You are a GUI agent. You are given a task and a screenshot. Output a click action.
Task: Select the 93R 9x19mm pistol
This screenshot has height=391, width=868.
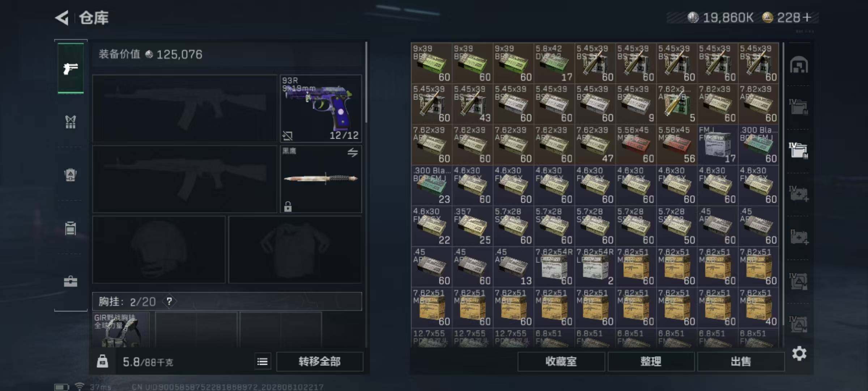[321, 108]
